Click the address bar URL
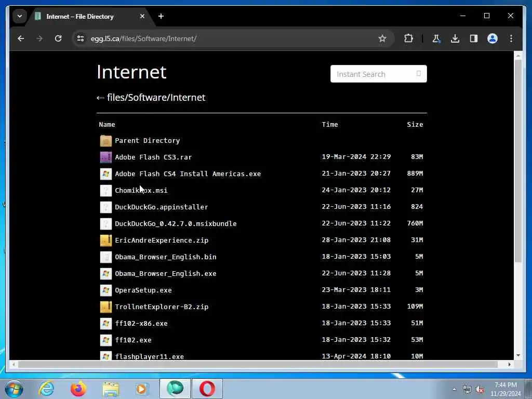532x399 pixels. [143, 38]
